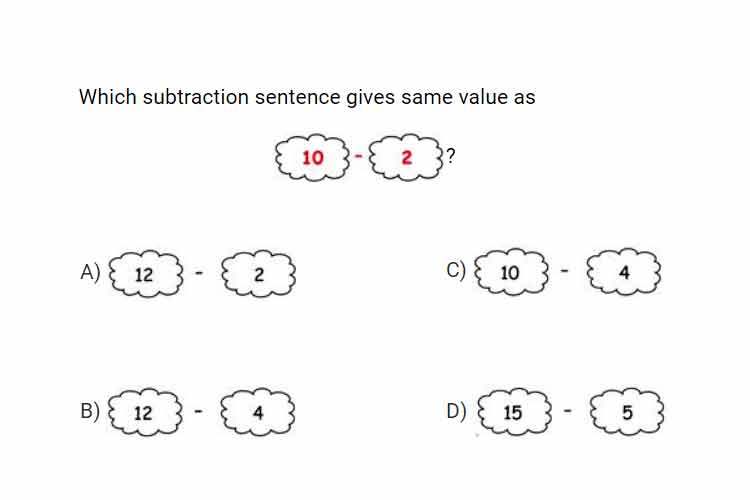Click the 15 cloud in option D
This screenshot has width=750, height=500.
click(515, 412)
